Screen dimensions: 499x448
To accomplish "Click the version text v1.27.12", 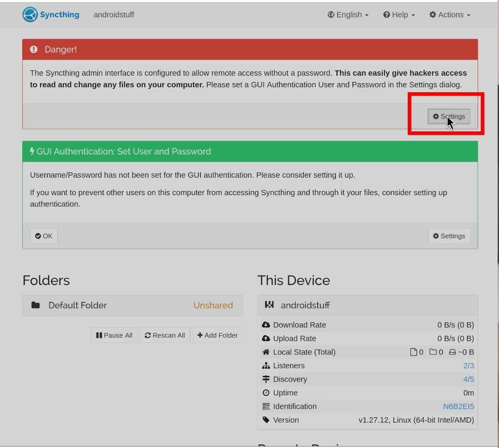I will (x=416, y=420).
